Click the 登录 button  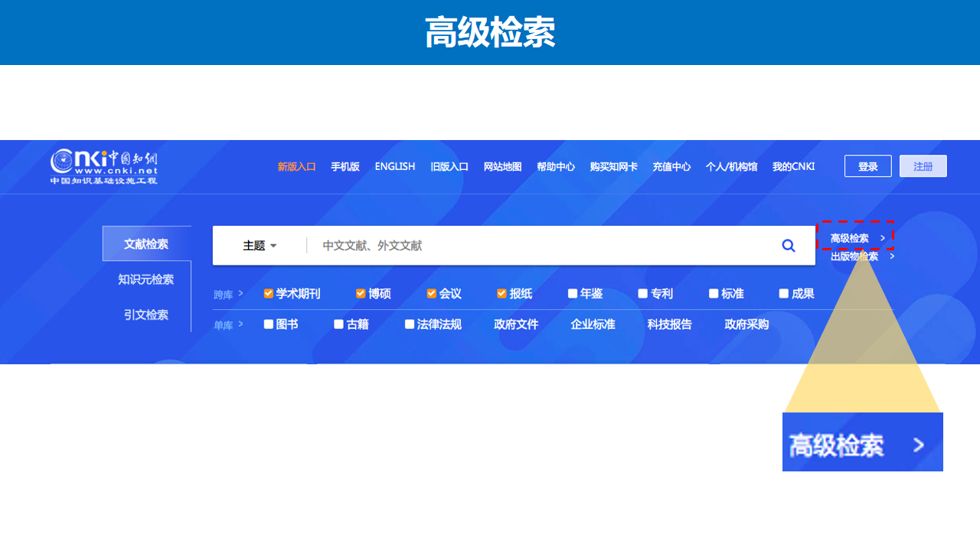867,166
